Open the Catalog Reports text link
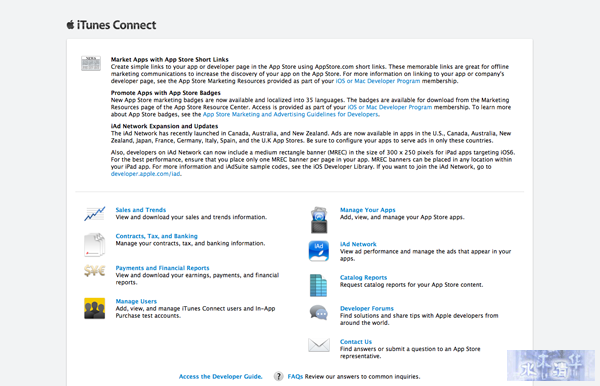 pos(364,277)
